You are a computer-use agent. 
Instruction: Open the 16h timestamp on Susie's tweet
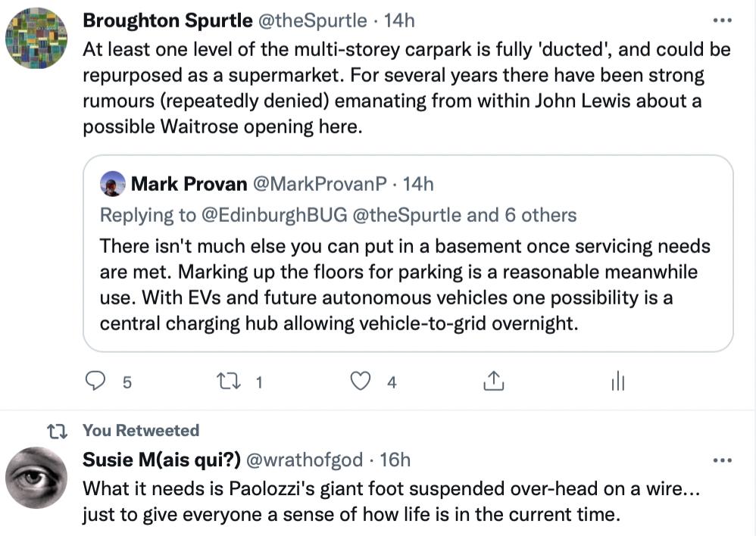point(395,460)
